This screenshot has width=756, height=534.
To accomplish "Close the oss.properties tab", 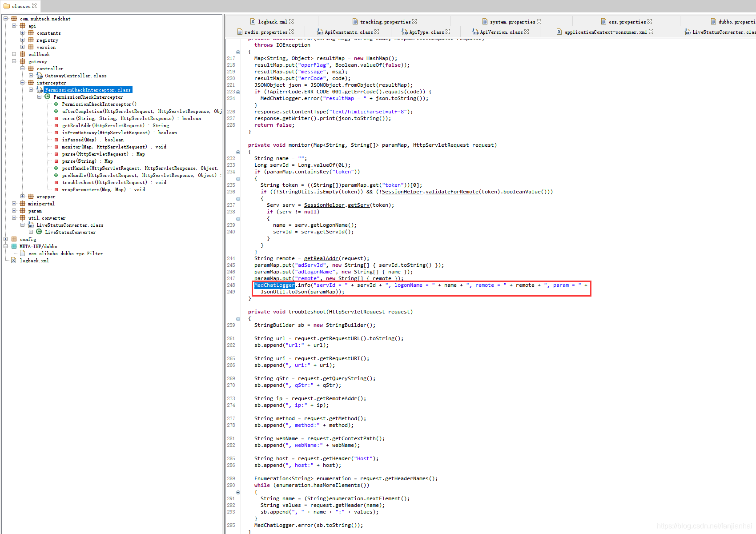I will (x=650, y=21).
